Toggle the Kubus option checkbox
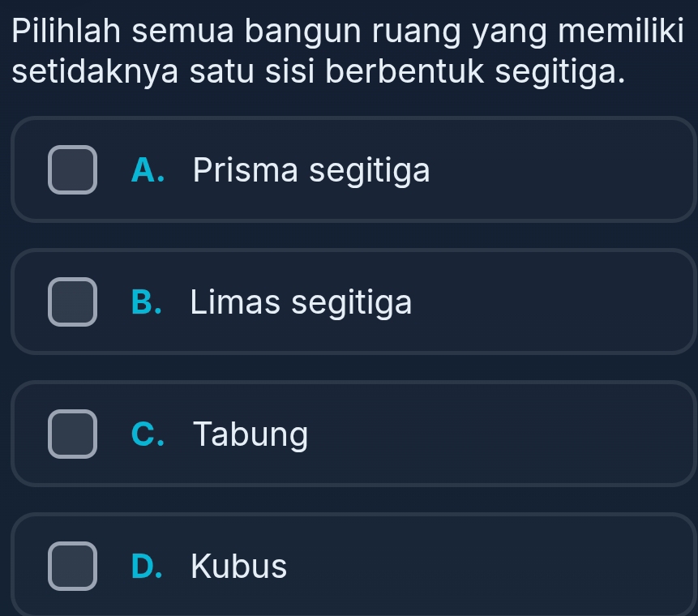Image resolution: width=698 pixels, height=616 pixels. coord(72,567)
